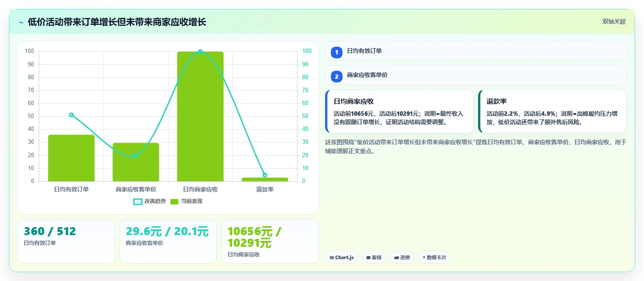Click the 进度 tag chip

point(402,257)
